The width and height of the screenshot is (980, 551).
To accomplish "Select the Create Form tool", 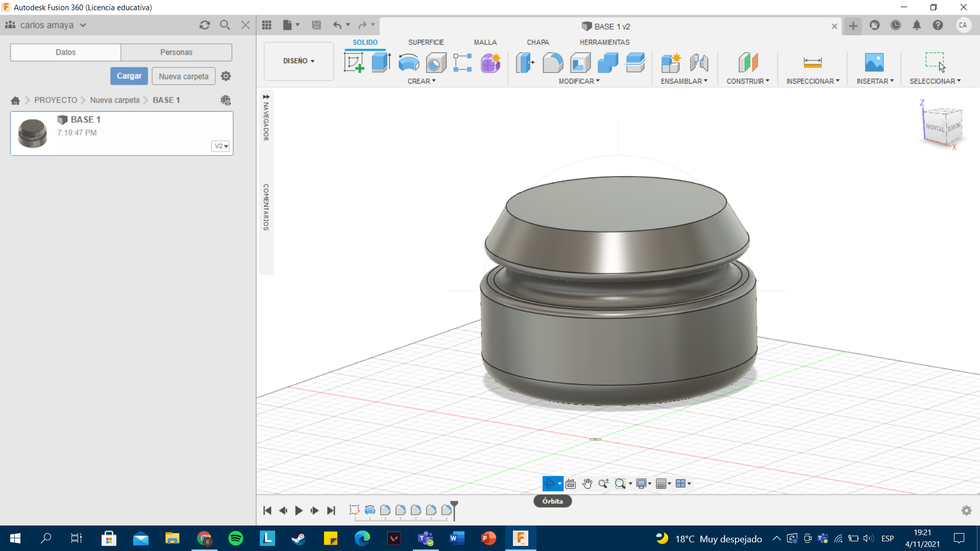I will (x=491, y=63).
